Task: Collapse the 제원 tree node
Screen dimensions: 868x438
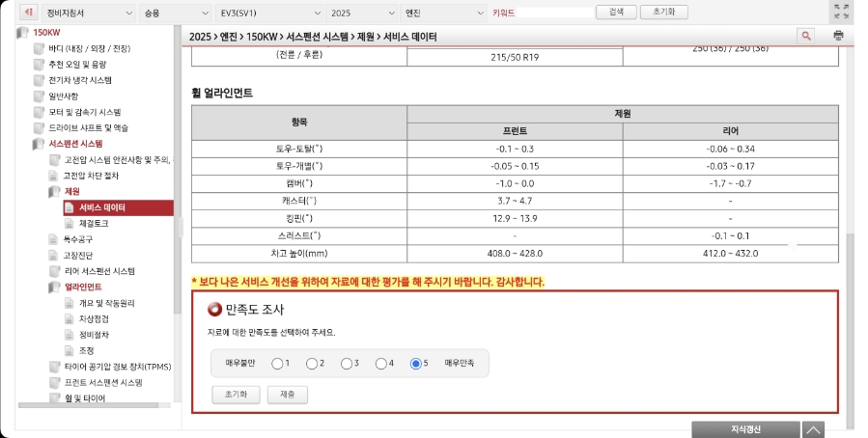Action: 55,192
